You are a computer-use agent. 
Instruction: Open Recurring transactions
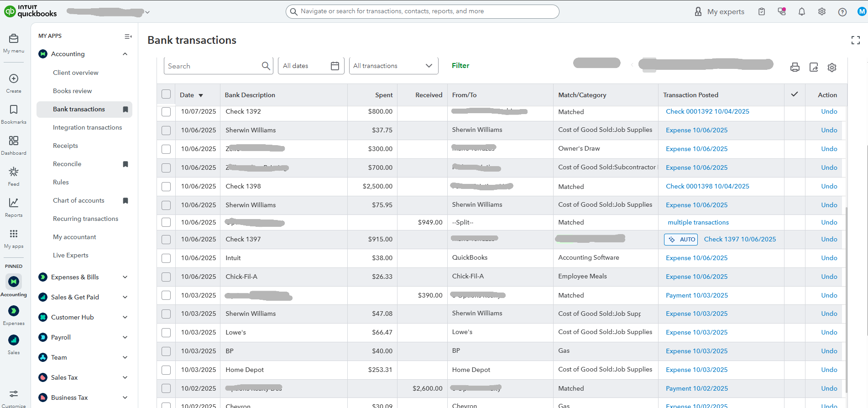85,219
